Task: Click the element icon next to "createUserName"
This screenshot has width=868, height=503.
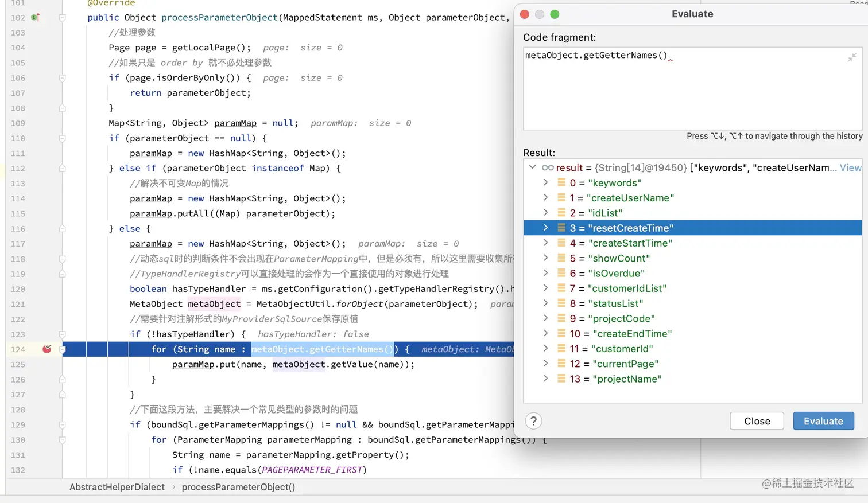Action: point(561,197)
